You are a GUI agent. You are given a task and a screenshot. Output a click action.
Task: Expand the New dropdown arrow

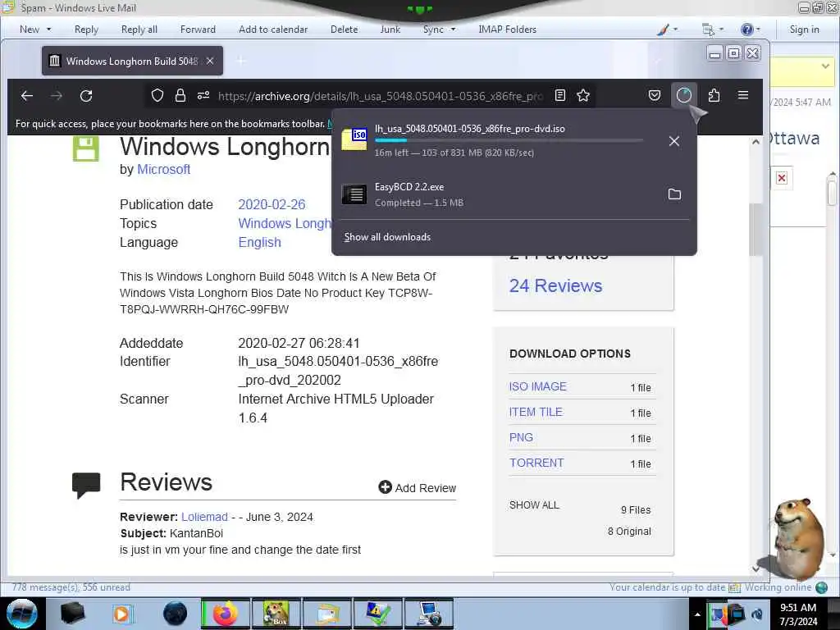[x=48, y=30]
